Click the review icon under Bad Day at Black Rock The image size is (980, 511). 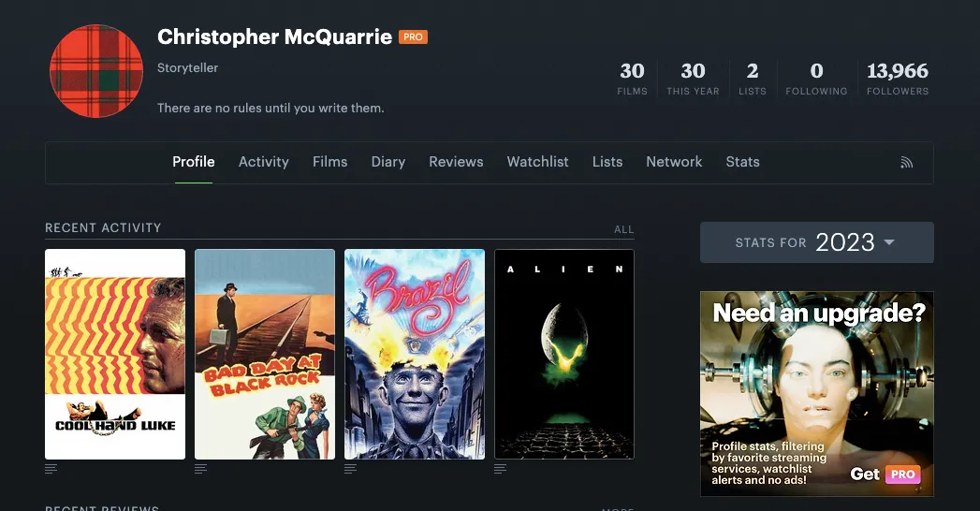pos(200,469)
